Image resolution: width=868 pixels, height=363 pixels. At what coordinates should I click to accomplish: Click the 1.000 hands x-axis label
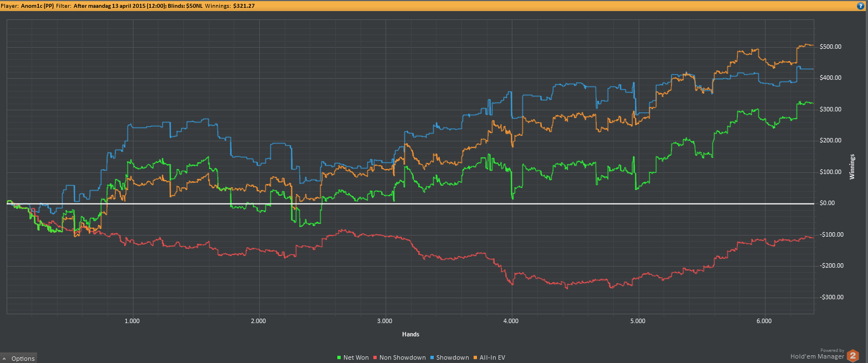(132, 321)
